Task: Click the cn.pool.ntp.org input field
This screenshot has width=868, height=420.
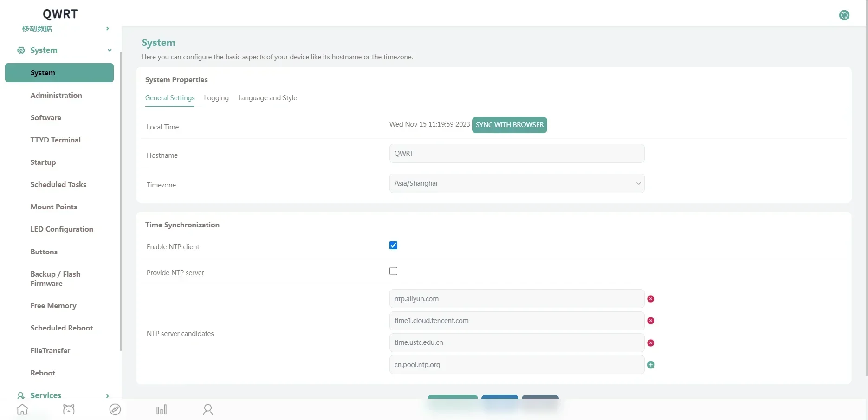Action: click(x=517, y=365)
